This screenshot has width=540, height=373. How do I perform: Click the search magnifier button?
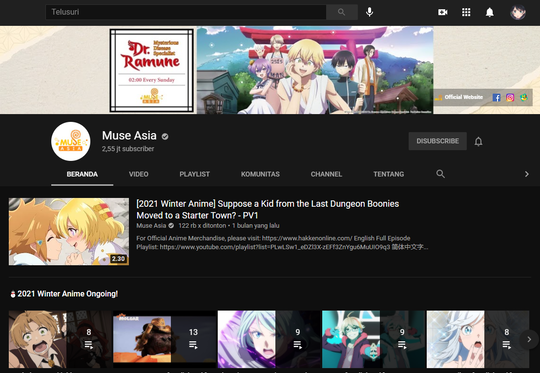[x=342, y=12]
